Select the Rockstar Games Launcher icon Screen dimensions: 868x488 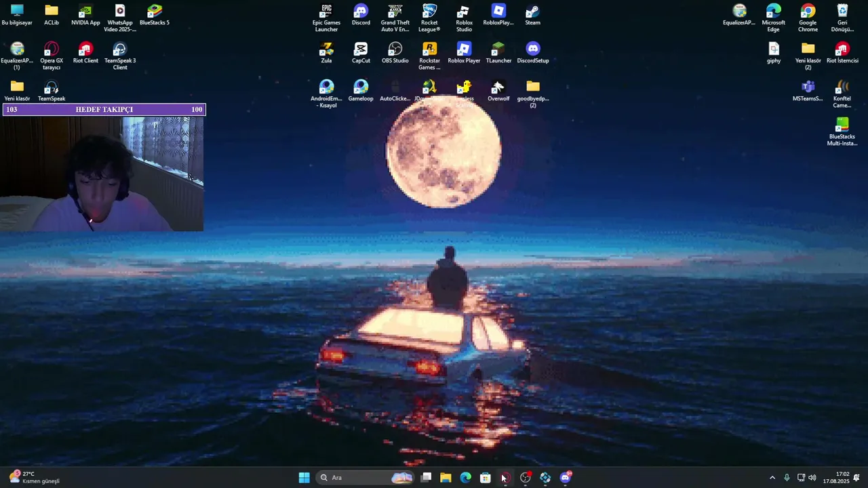click(429, 56)
